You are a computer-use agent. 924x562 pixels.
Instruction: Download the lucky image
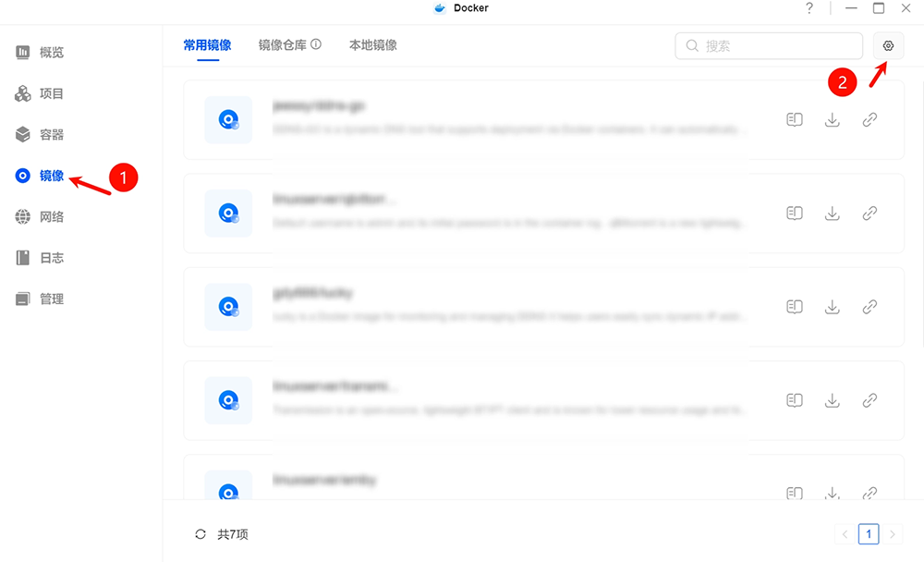[x=833, y=307]
